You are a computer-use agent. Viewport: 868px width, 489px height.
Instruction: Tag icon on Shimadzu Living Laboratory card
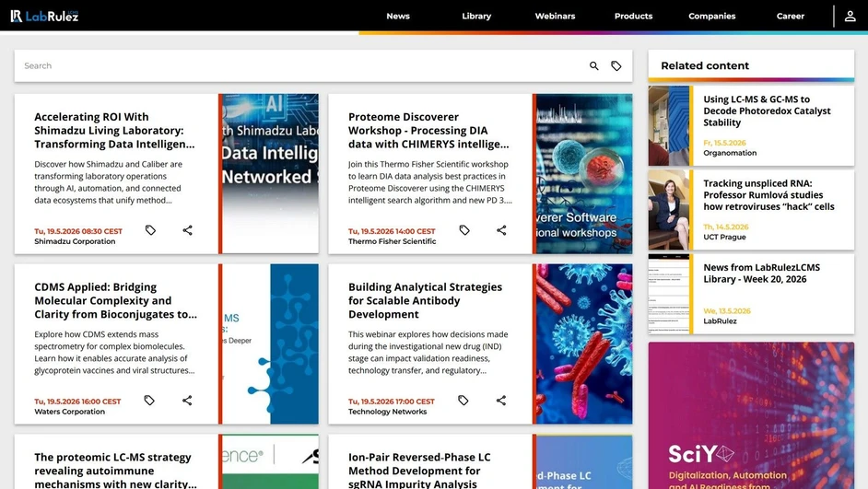tap(150, 230)
